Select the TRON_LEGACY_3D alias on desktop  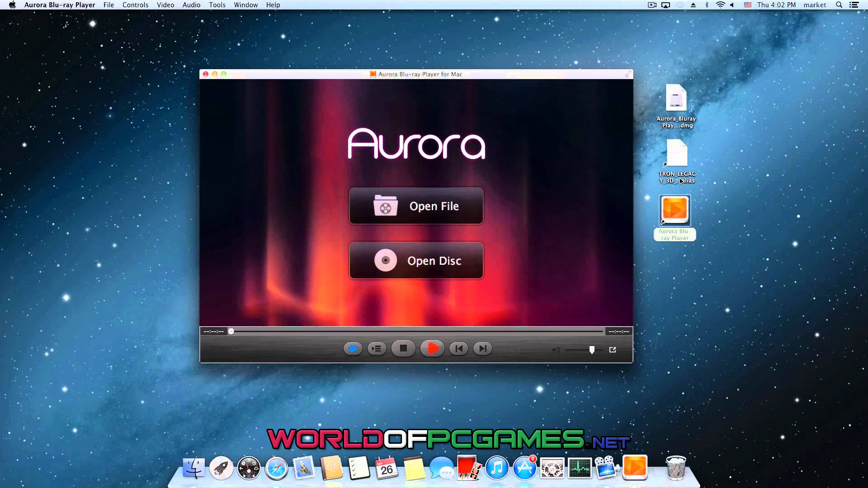point(677,161)
